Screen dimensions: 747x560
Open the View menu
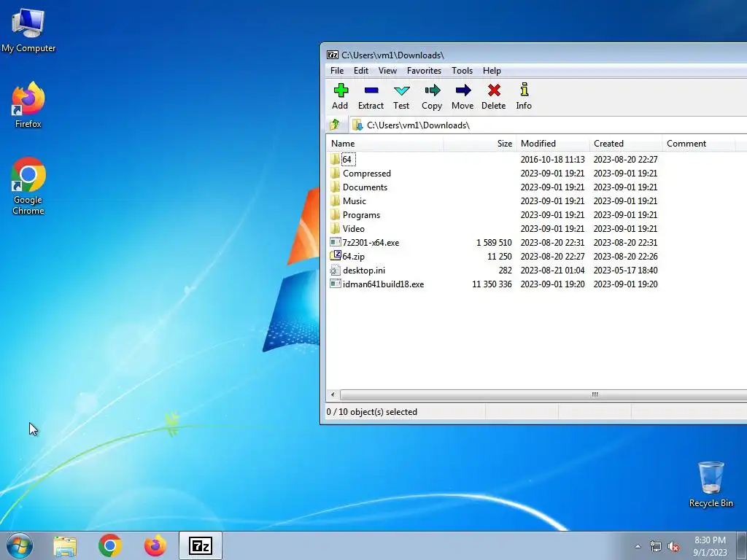coord(387,71)
